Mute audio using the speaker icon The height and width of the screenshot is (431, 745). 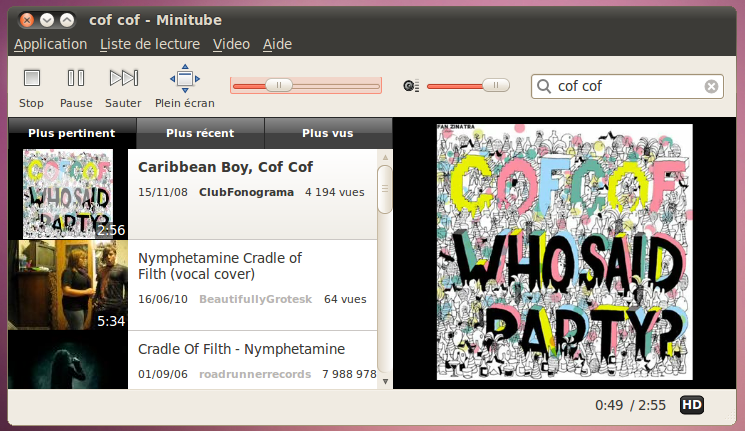point(409,87)
